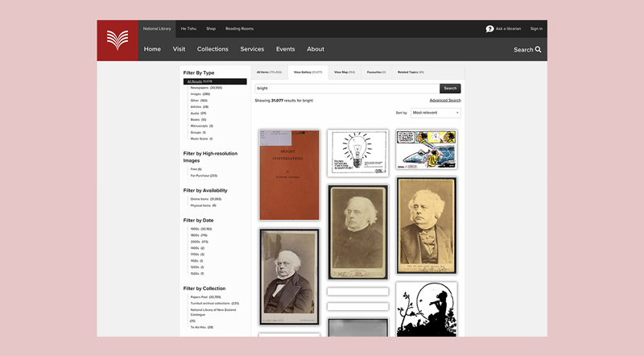644x356 pixels.
Task: Filter results by Other type
Action: pyautogui.click(x=199, y=101)
